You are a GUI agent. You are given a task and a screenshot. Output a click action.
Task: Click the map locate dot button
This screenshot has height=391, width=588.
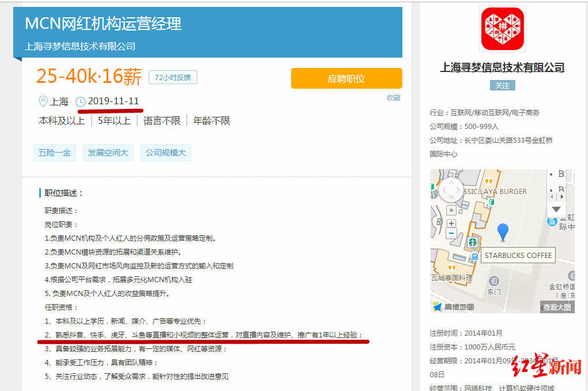451,210
